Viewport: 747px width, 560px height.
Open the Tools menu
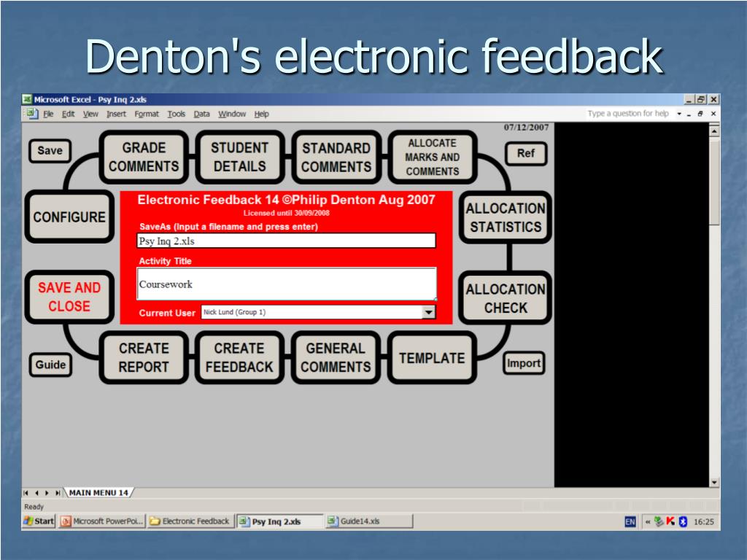(177, 114)
